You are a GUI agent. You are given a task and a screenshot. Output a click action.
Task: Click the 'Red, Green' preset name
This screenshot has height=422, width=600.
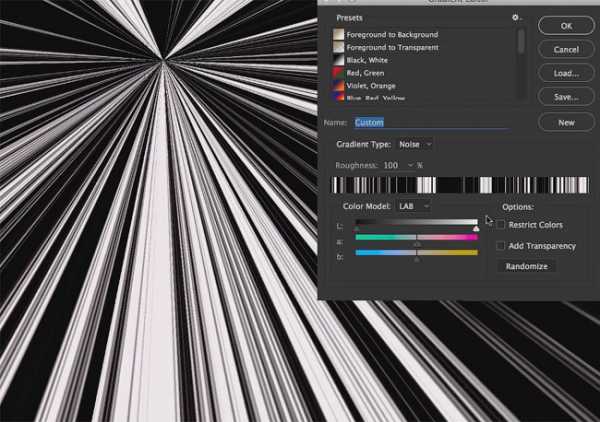coord(365,73)
